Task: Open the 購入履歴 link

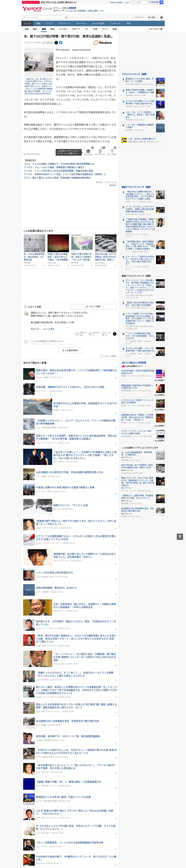Action: [152, 18]
